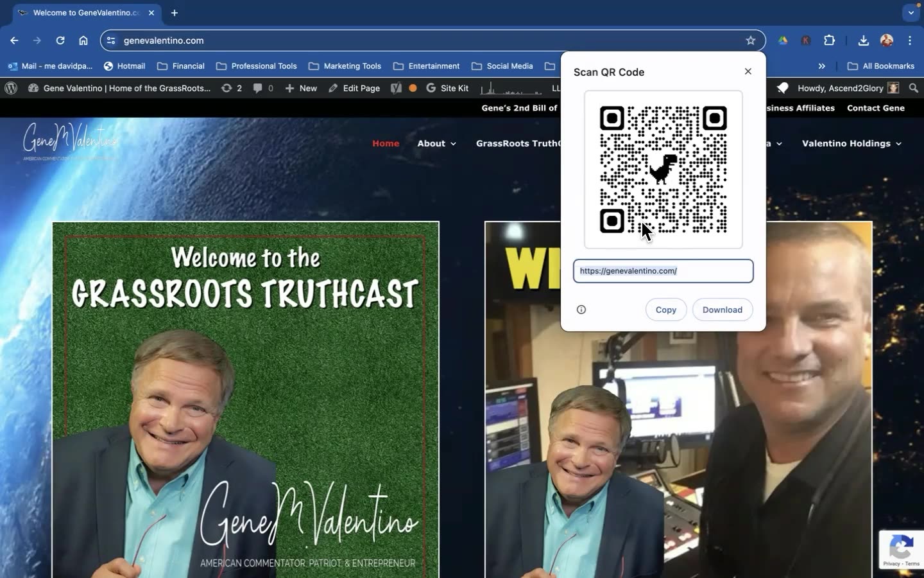Click the Extensions puzzle icon
The height and width of the screenshot is (578, 924).
pos(829,40)
